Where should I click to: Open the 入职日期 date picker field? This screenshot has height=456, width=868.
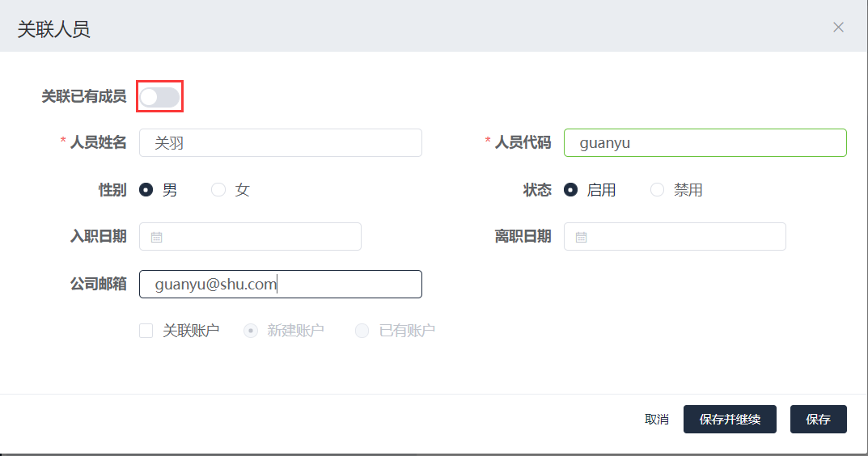[x=259, y=237]
